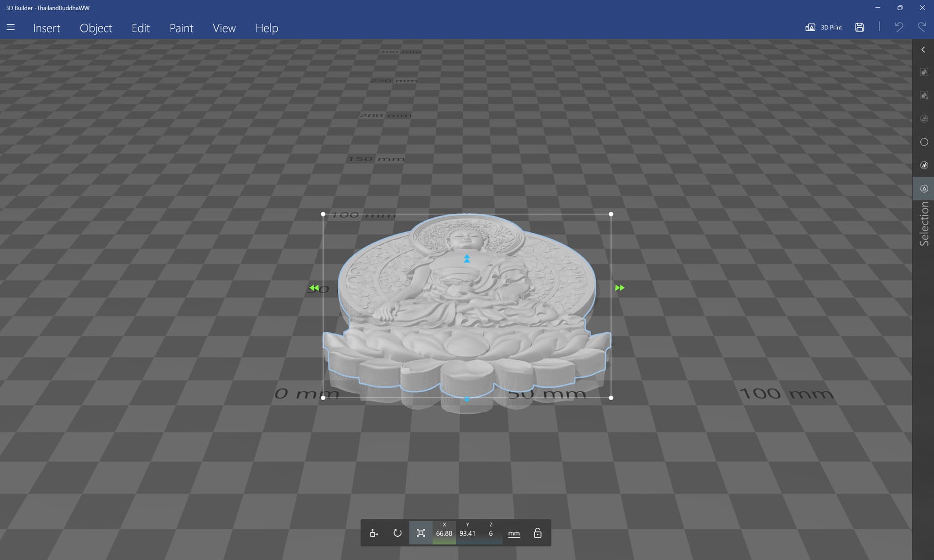Open the hamburger menu
Image resolution: width=934 pixels, height=560 pixels.
pyautogui.click(x=11, y=28)
